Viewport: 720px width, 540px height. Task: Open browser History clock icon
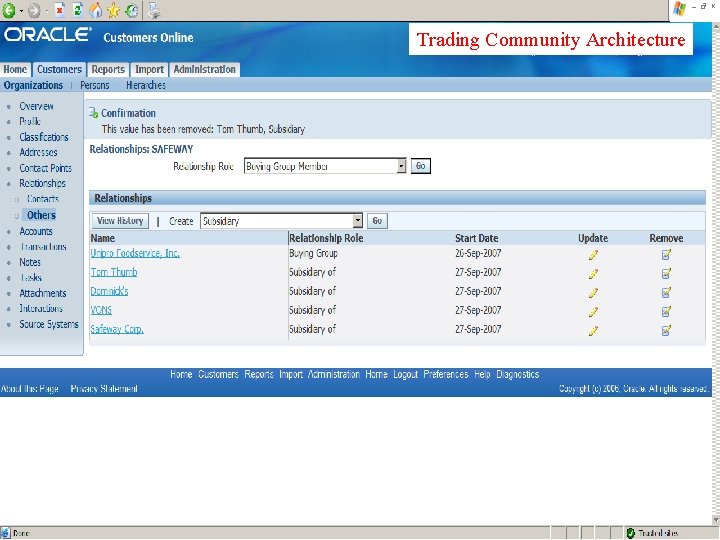pyautogui.click(x=132, y=10)
